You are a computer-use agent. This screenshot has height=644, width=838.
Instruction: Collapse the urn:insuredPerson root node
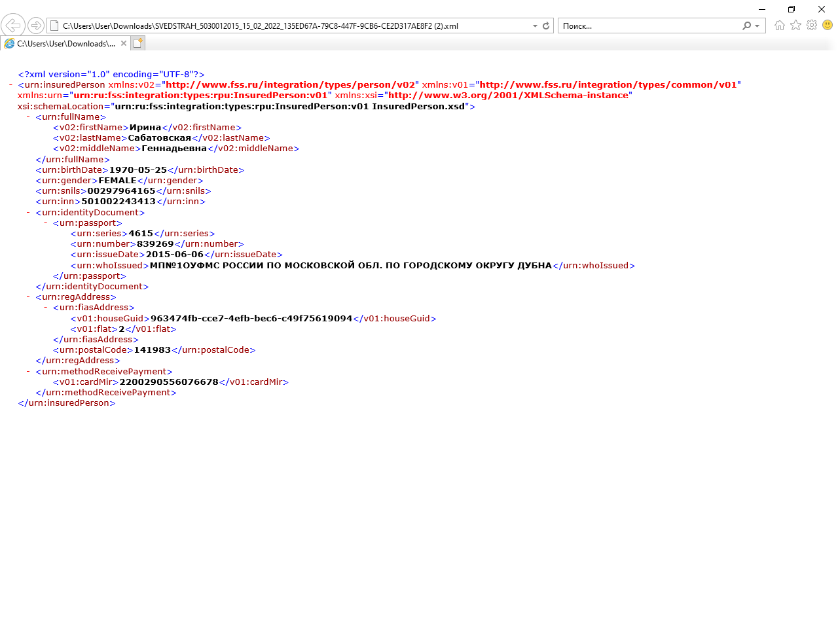11,85
